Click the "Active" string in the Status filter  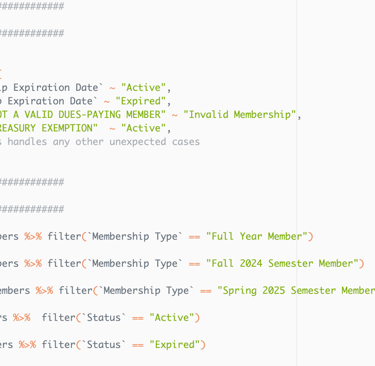pyautogui.click(x=172, y=317)
